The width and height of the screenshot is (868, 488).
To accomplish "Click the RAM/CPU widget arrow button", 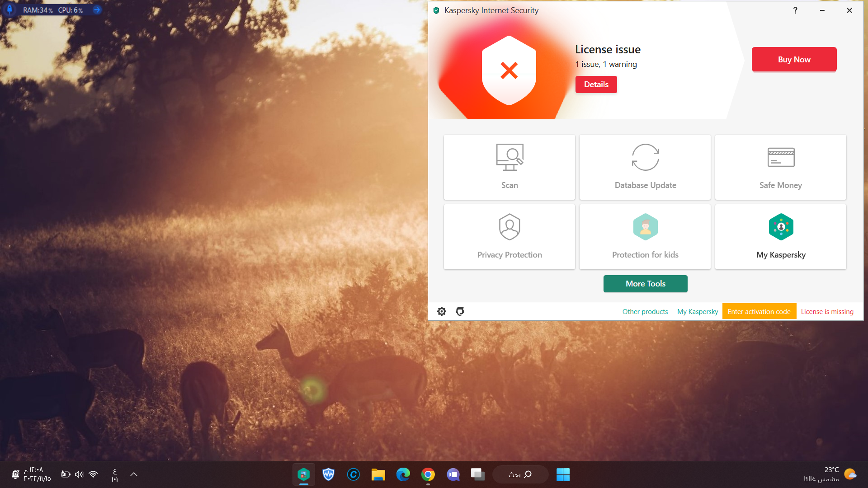I will click(97, 10).
